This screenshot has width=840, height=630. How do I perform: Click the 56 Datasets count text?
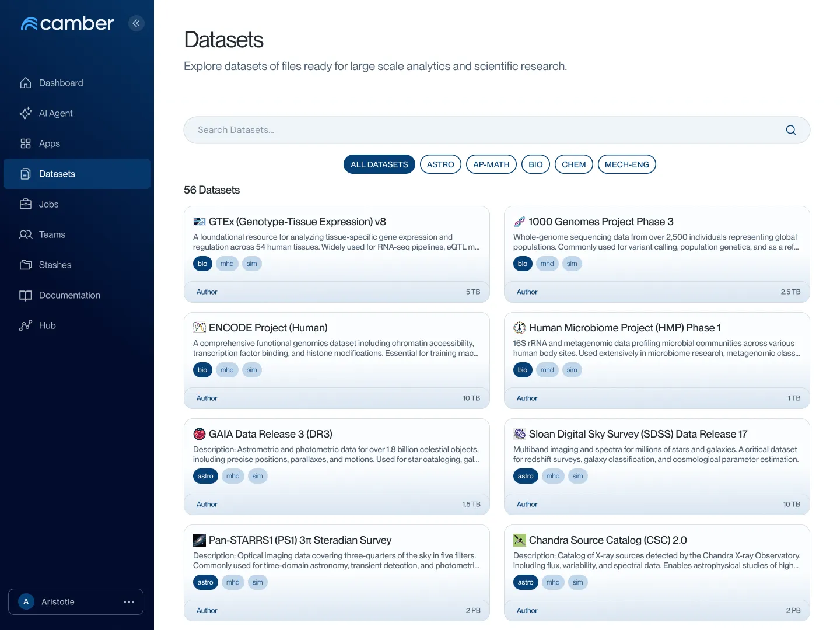212,190
